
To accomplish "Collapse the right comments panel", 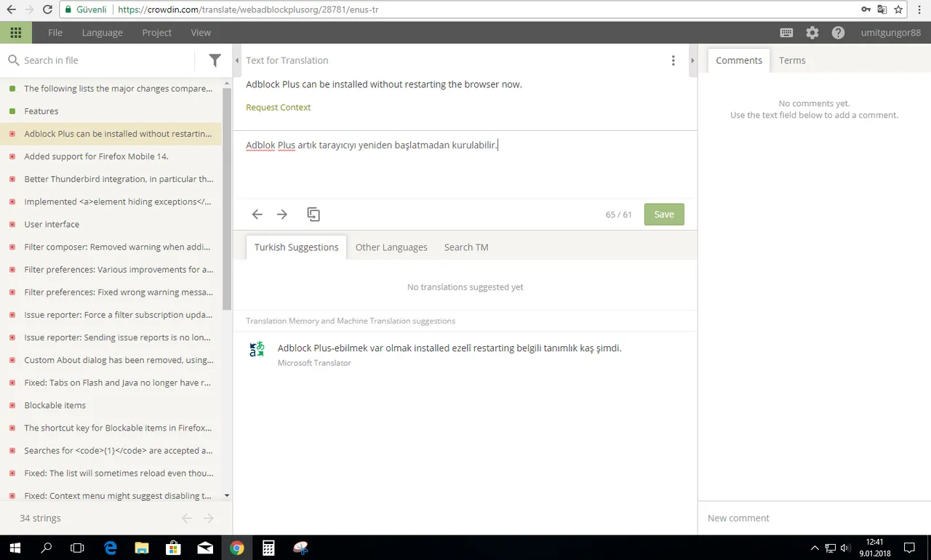I will (x=693, y=60).
